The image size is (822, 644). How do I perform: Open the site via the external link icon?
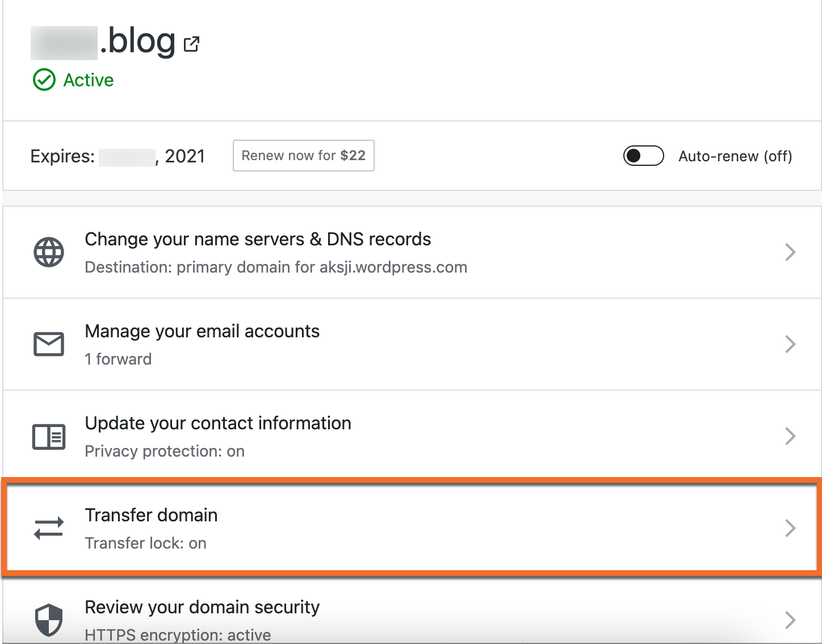pos(191,43)
